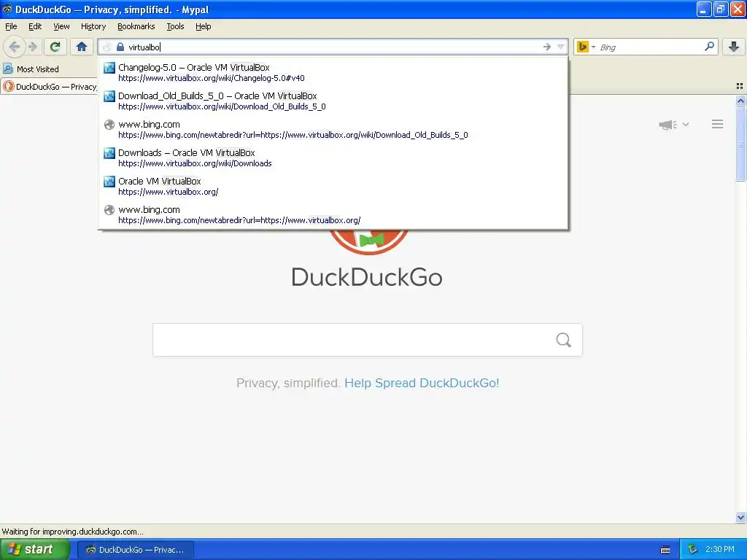
Task: Click the scrollbar up arrow
Action: tap(740, 101)
